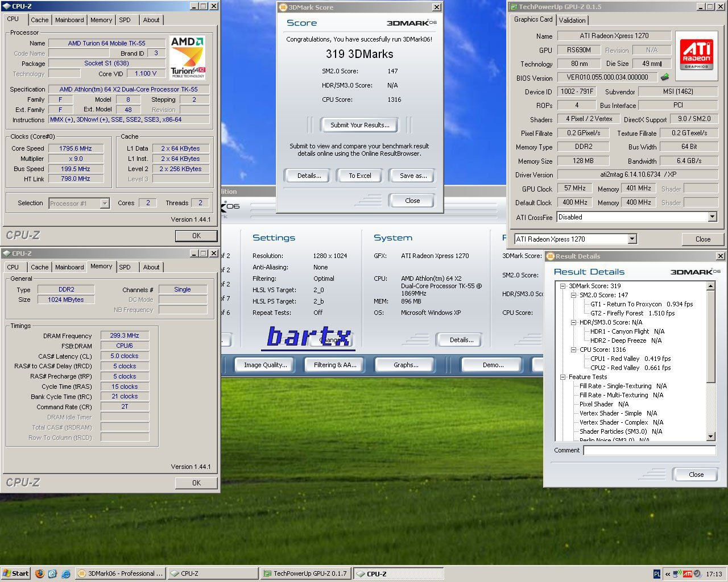Click OK in CPU-Z processor window
Screen dimensions: 728x582
196,235
